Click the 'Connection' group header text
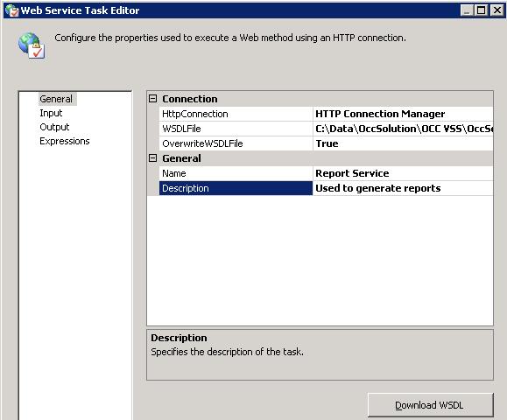 [x=190, y=99]
